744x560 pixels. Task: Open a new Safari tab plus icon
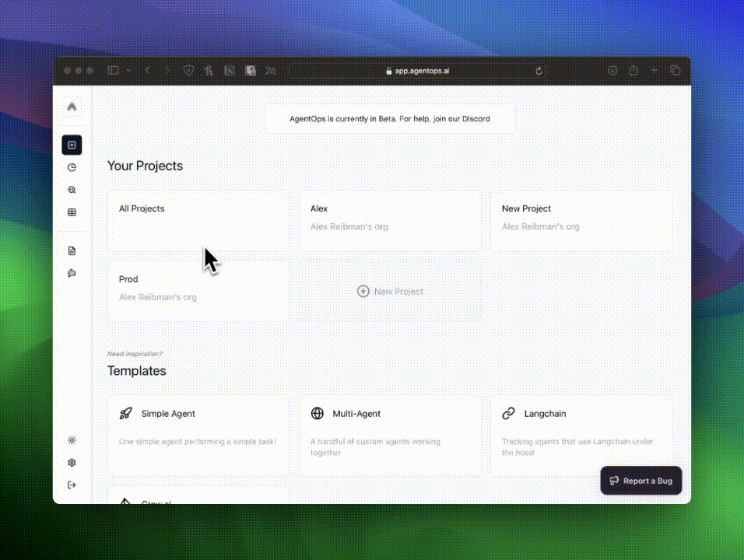coord(654,70)
